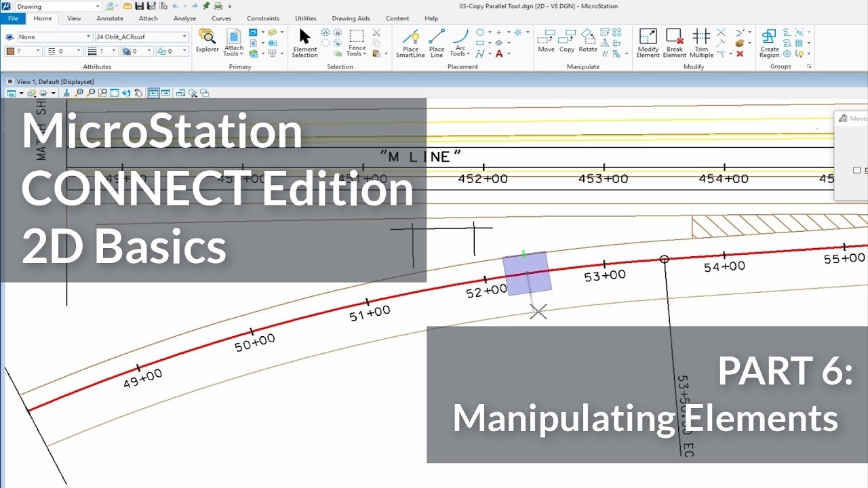This screenshot has height=488, width=868.
Task: Click the Rotate View icon
Action: coord(126,92)
